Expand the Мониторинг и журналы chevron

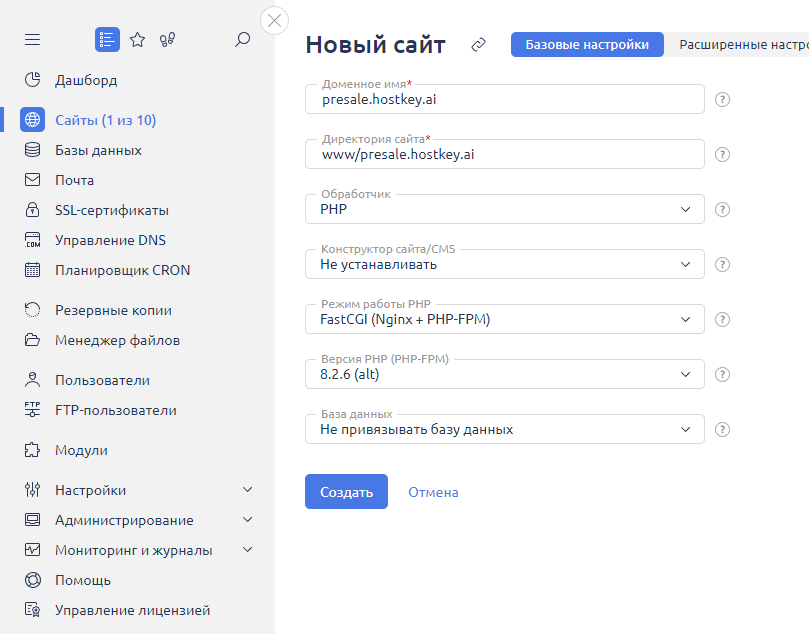[x=248, y=549]
